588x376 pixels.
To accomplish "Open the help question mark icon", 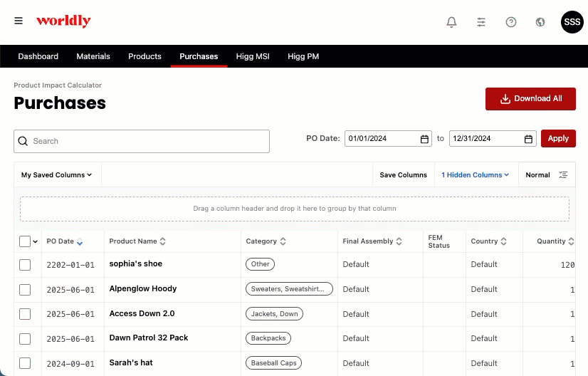I will point(510,22).
